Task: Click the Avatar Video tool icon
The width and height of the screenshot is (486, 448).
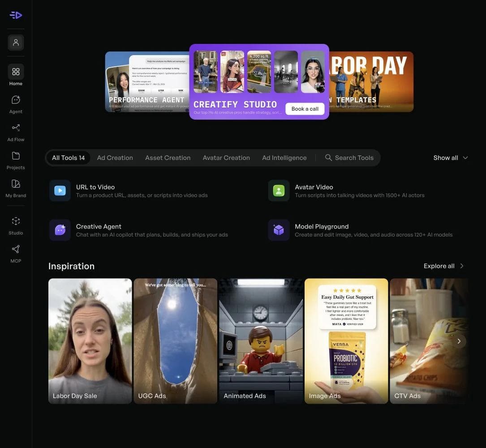Action: pyautogui.click(x=279, y=191)
